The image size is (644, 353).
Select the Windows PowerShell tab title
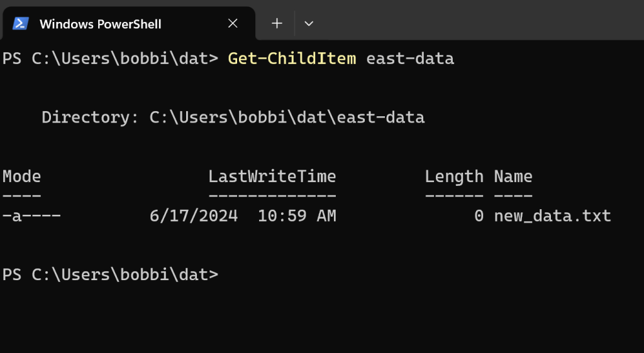click(x=100, y=24)
